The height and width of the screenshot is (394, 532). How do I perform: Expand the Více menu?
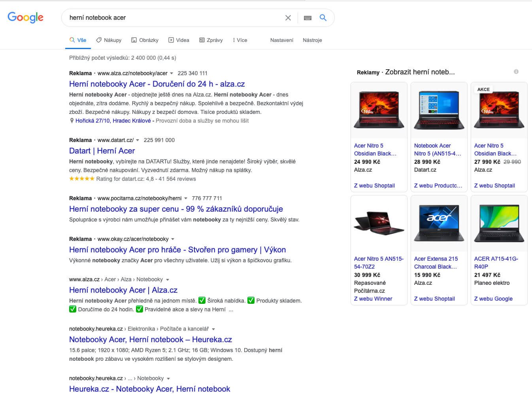pyautogui.click(x=240, y=40)
